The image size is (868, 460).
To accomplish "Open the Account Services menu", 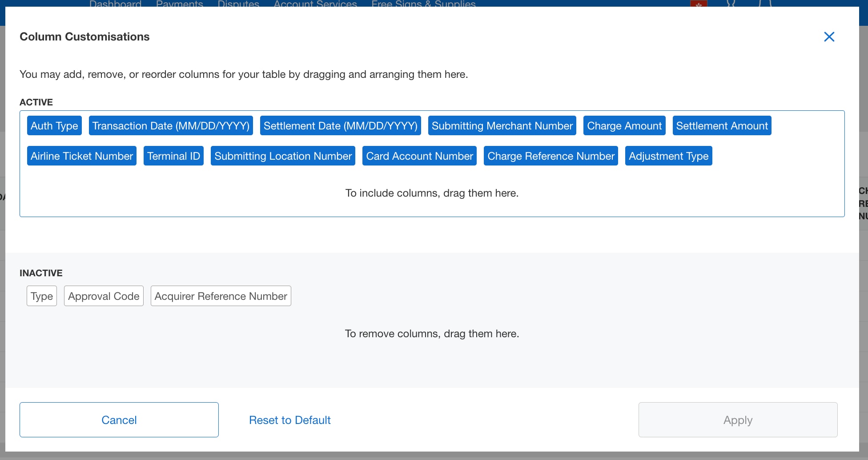I will pos(315,4).
